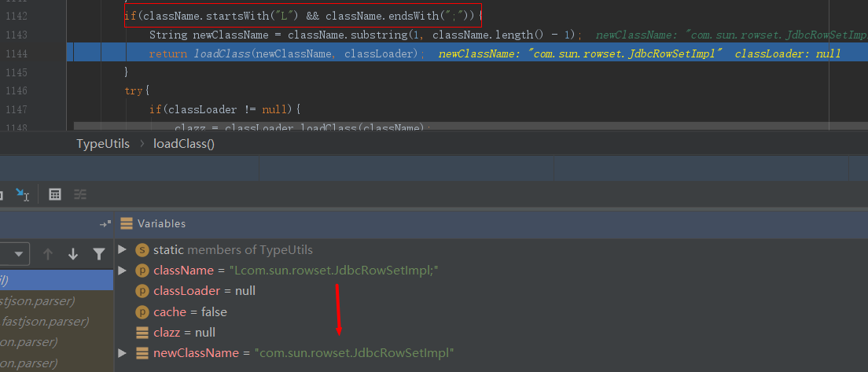
Task: Click the Trace Current Stream Chain icon
Action: 79,194
